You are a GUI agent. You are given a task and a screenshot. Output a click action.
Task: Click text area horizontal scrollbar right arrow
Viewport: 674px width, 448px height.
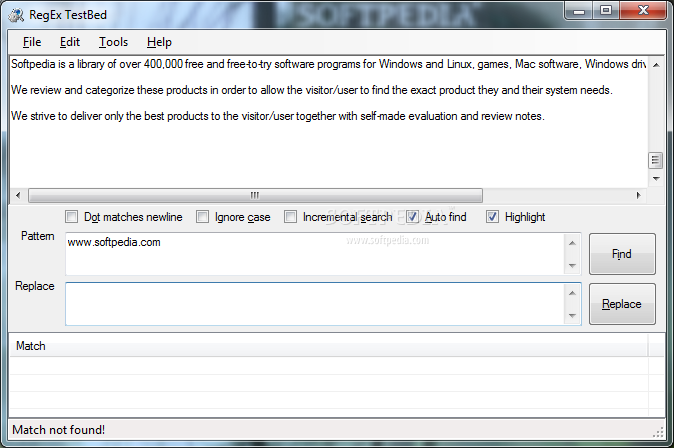(x=638, y=195)
